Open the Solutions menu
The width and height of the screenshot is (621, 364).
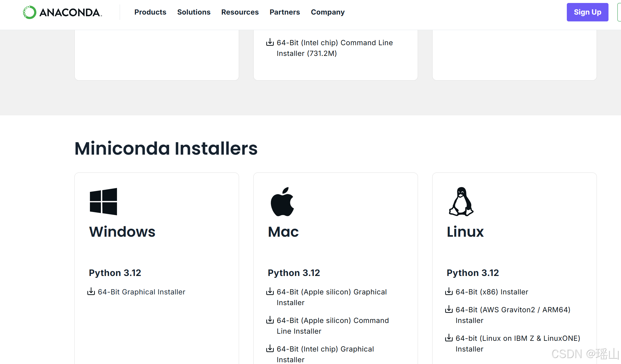(x=194, y=12)
